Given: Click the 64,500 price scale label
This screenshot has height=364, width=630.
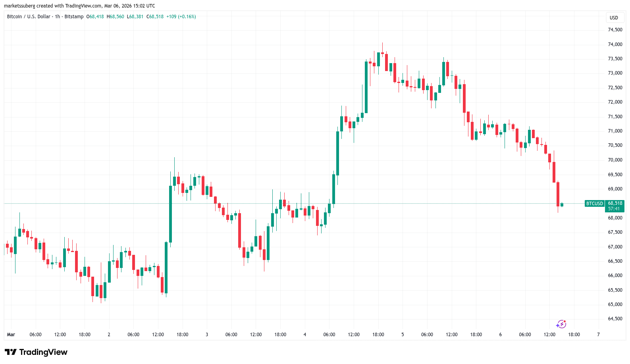Looking at the screenshot, I should [615, 319].
